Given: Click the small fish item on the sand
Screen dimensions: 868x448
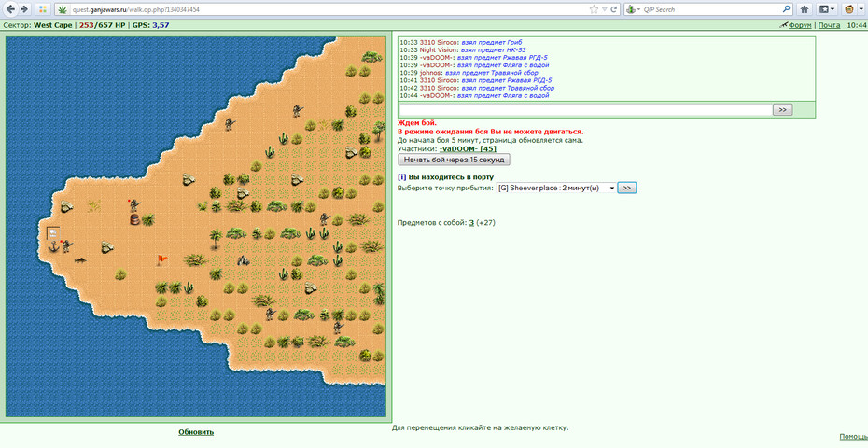Looking at the screenshot, I should coord(81,260).
